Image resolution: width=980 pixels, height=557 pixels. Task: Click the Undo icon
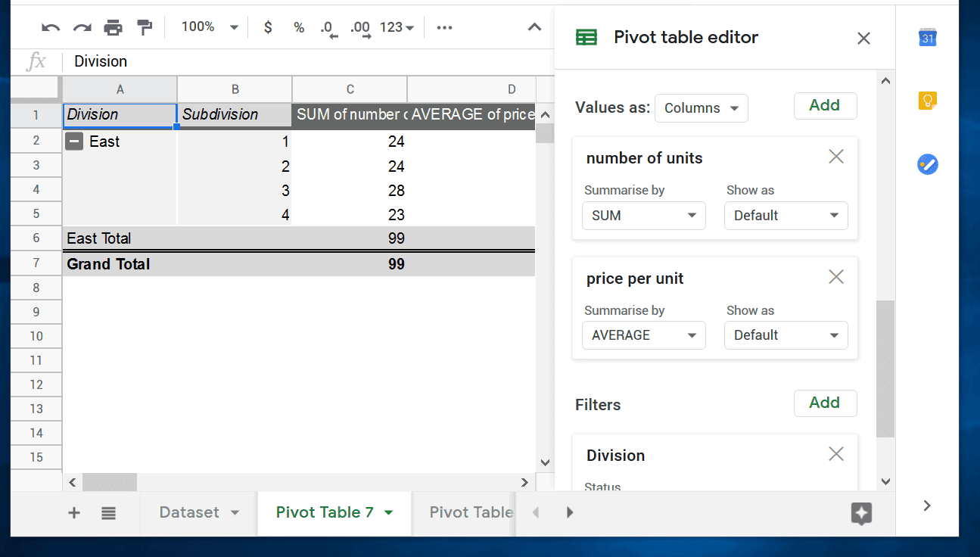tap(50, 27)
